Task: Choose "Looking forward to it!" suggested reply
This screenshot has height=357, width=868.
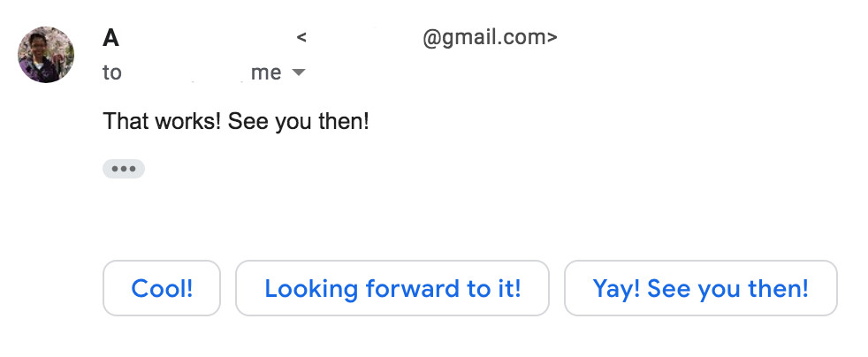Action: (x=392, y=288)
